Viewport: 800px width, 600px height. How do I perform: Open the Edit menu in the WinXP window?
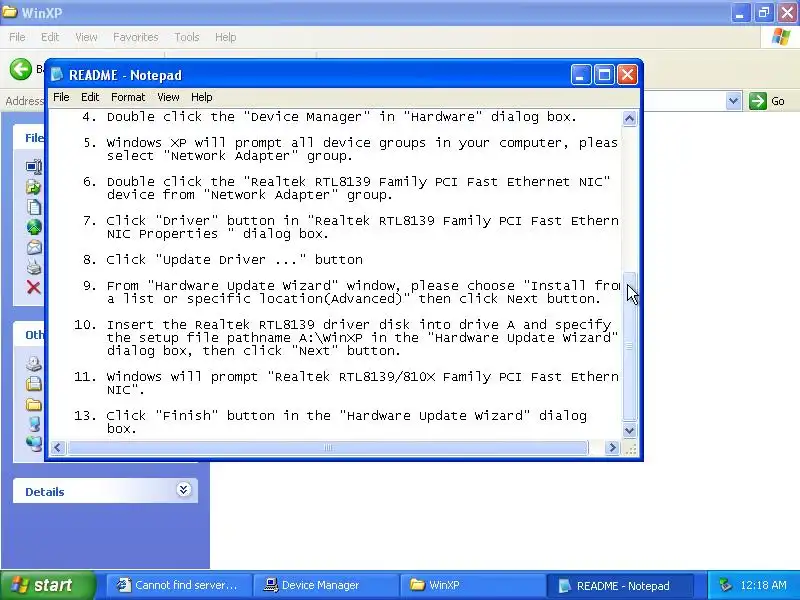pyautogui.click(x=49, y=37)
